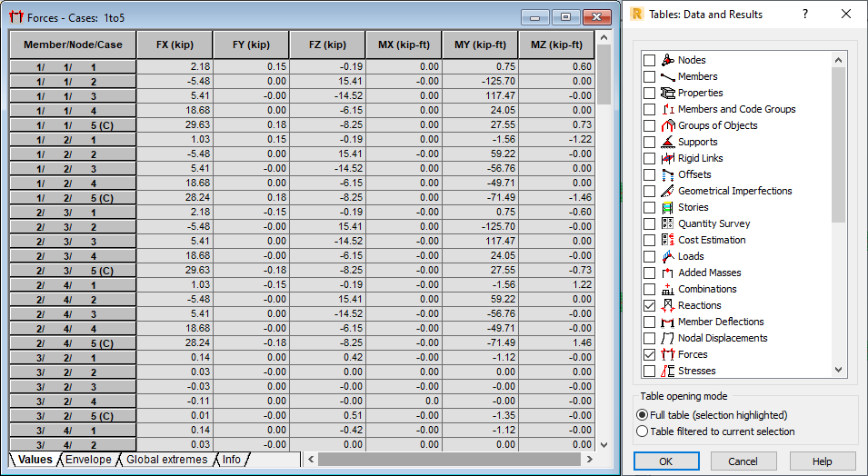Click the Added Masses icon

(668, 273)
